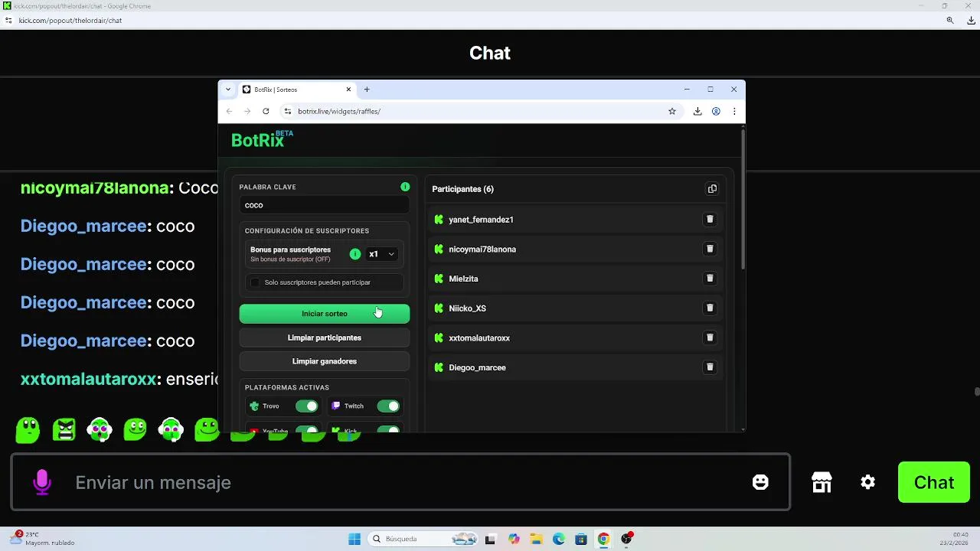Select the first green blob emote

(x=28, y=430)
